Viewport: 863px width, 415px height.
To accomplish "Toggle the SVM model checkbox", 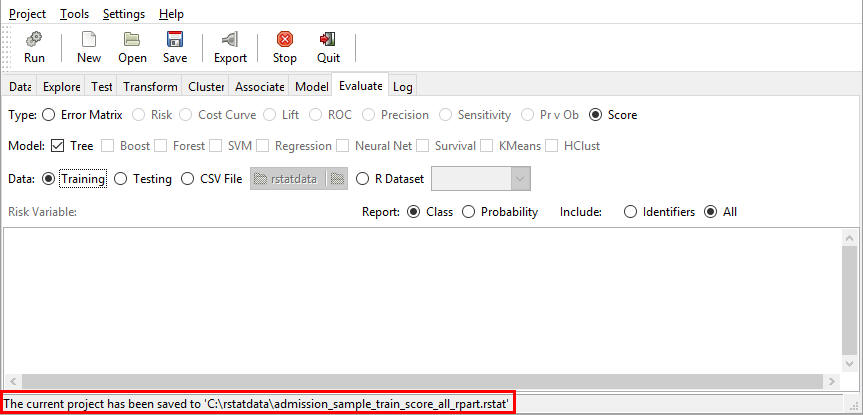I will pyautogui.click(x=215, y=146).
